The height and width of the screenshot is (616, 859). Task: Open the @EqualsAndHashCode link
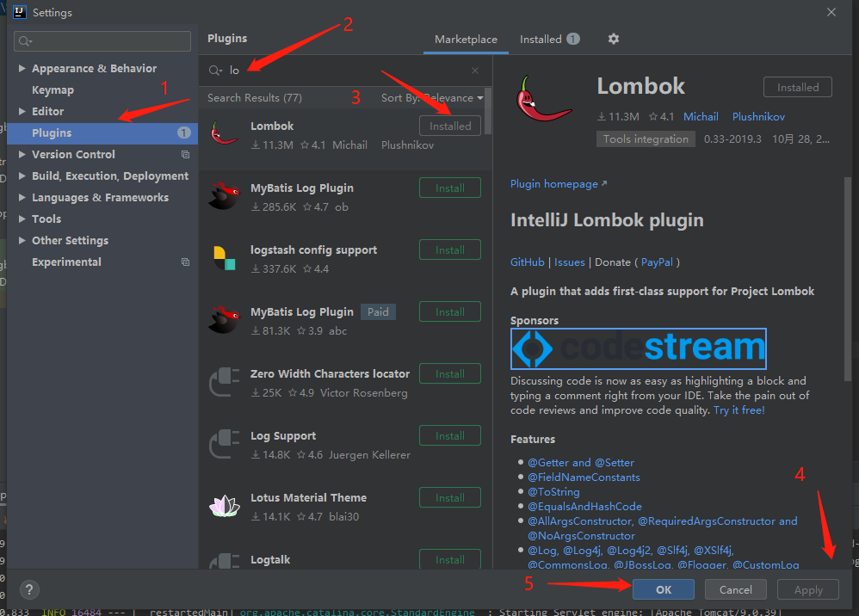click(584, 507)
